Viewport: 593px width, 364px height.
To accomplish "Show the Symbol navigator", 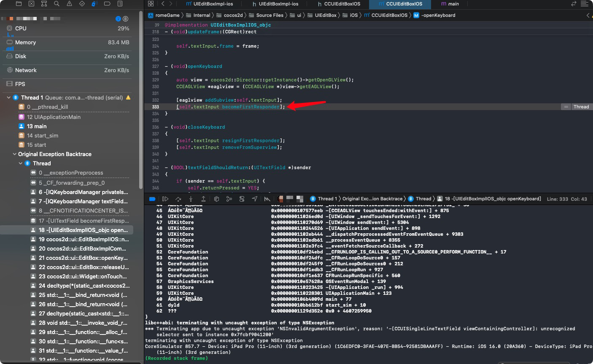I will point(44,4).
